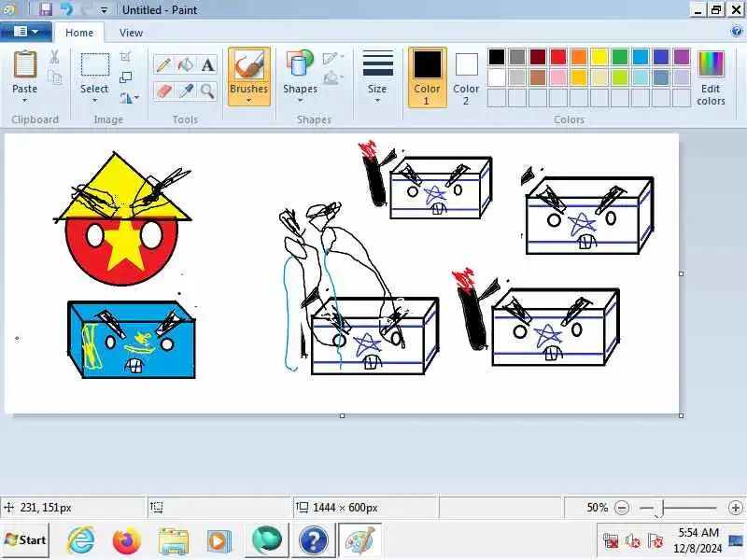
Task: Click the Shapes gallery icon
Action: click(x=300, y=64)
